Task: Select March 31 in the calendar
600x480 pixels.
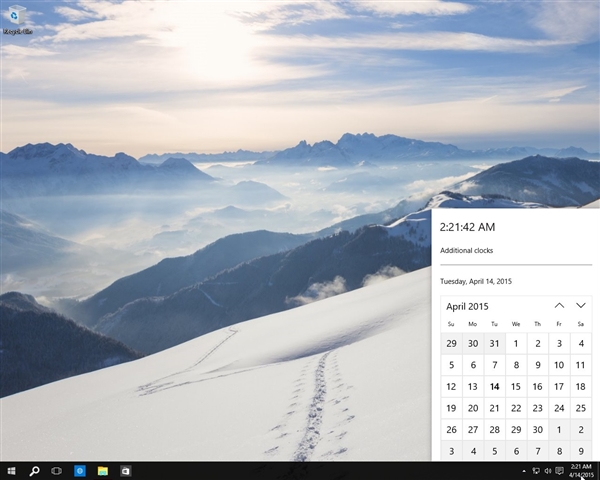Action: 494,343
